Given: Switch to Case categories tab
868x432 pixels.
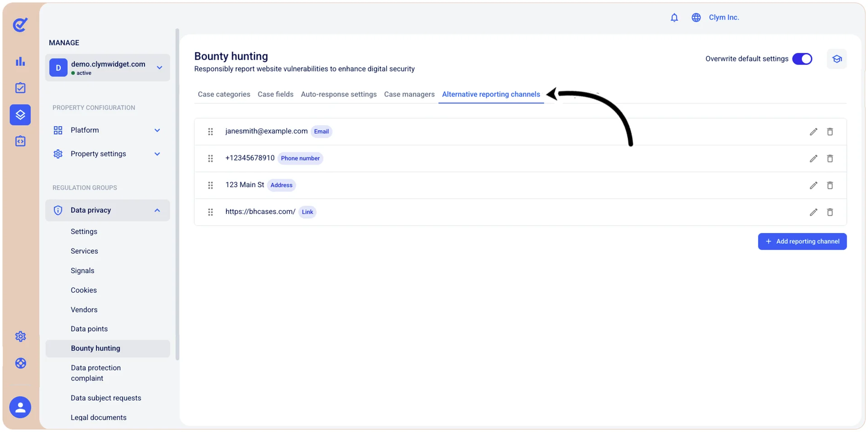Looking at the screenshot, I should coord(224,94).
